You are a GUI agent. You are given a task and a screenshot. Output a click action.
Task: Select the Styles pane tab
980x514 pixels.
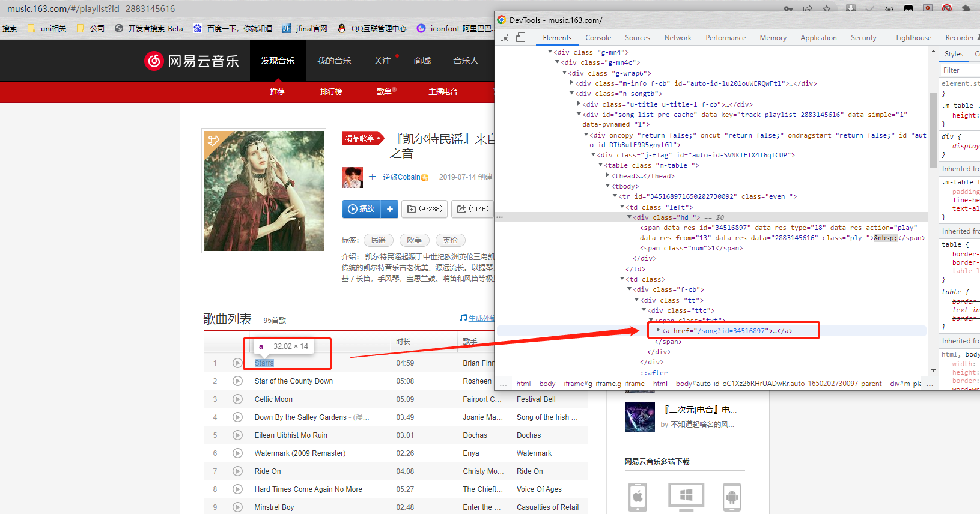pos(954,54)
